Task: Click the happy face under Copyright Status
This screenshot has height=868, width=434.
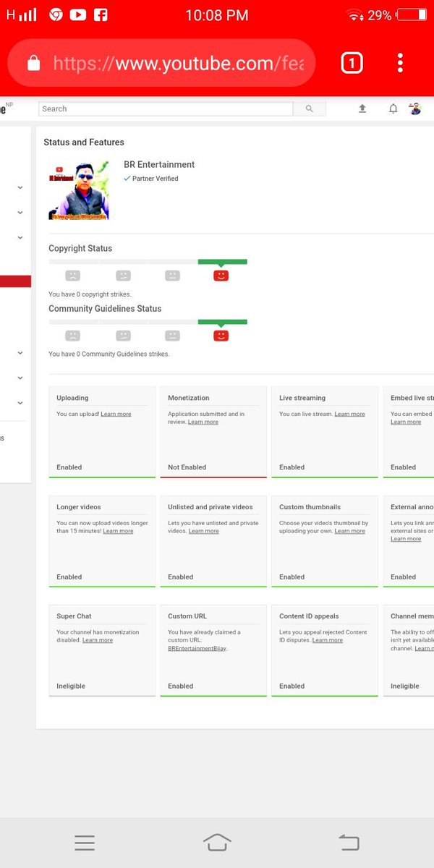Action: 221,275
